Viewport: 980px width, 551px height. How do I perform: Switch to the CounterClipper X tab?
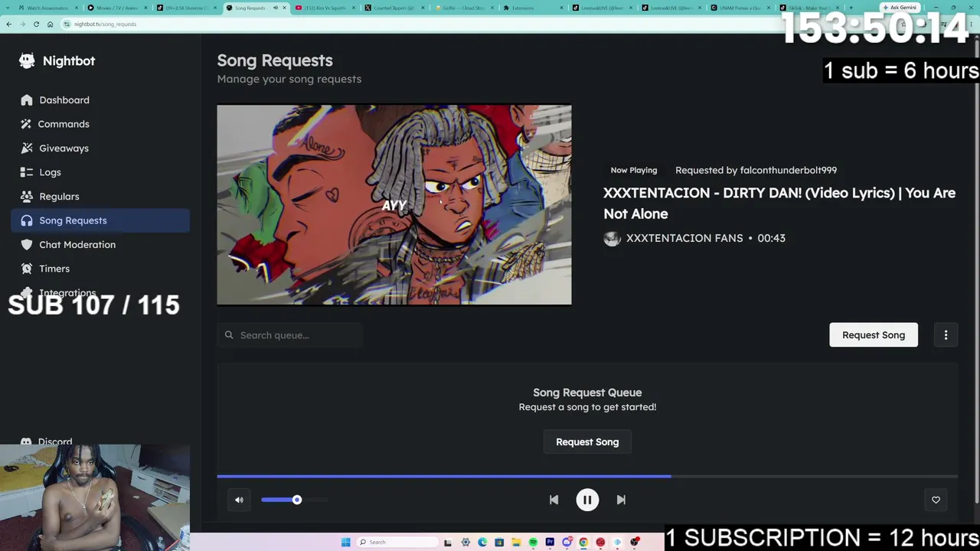394,8
